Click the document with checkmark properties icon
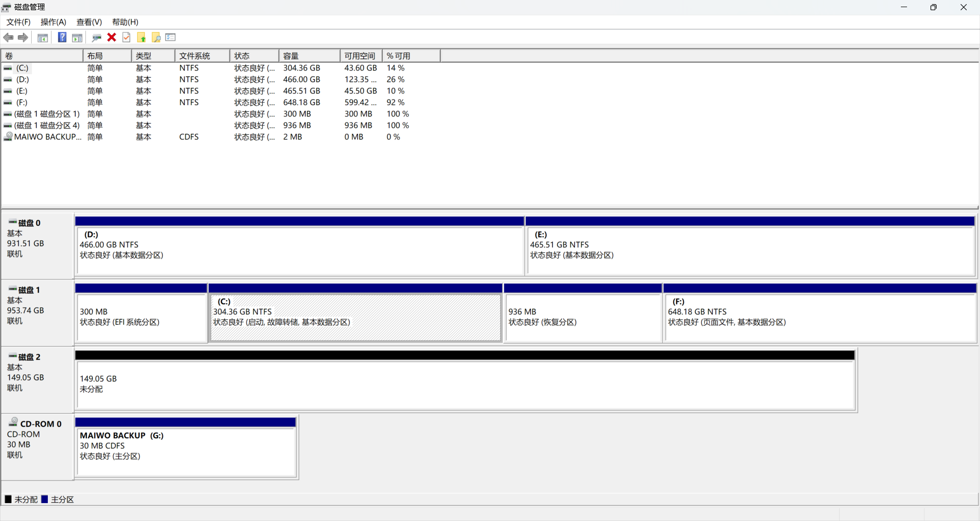The height and width of the screenshot is (521, 980). (127, 37)
